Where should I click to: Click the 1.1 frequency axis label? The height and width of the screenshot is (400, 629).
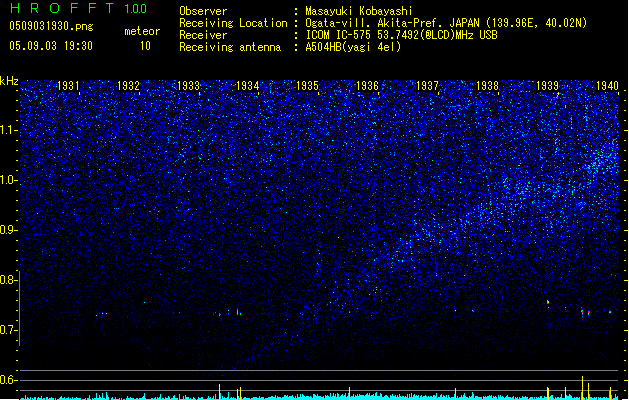pos(8,130)
